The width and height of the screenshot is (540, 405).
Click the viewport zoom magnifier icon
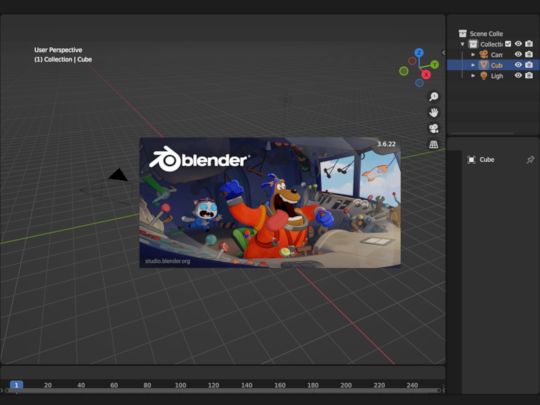[x=434, y=96]
